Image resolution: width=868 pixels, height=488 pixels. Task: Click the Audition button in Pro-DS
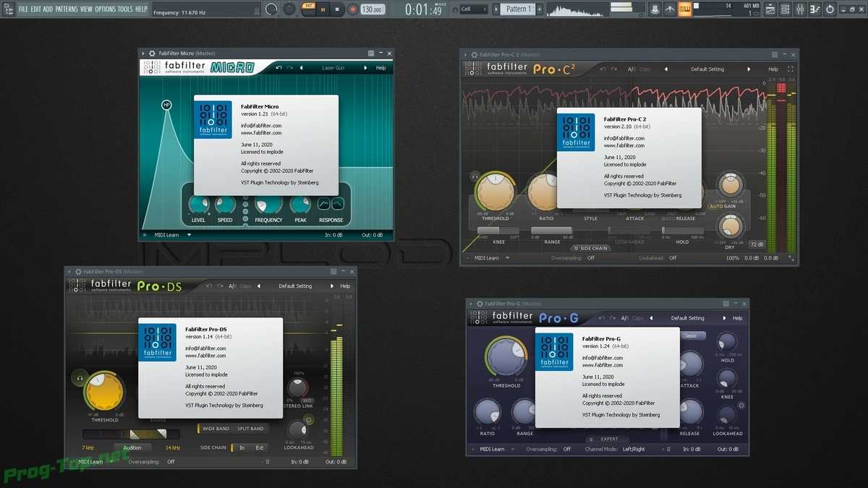[x=132, y=448]
